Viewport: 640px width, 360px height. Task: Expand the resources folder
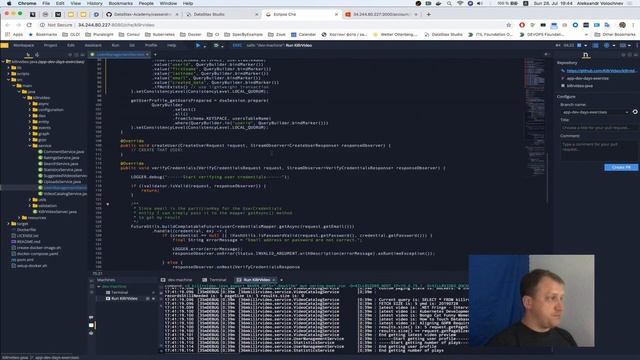coord(19,218)
